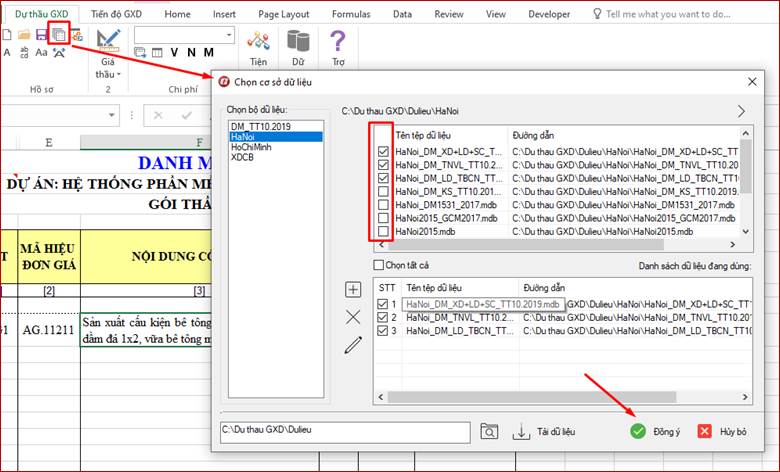Click the pencil edit icon in dialog
The height and width of the screenshot is (472, 780).
point(352,346)
